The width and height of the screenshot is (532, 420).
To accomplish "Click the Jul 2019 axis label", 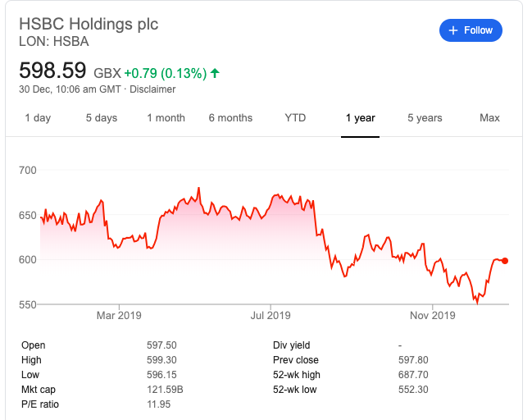I will click(271, 315).
